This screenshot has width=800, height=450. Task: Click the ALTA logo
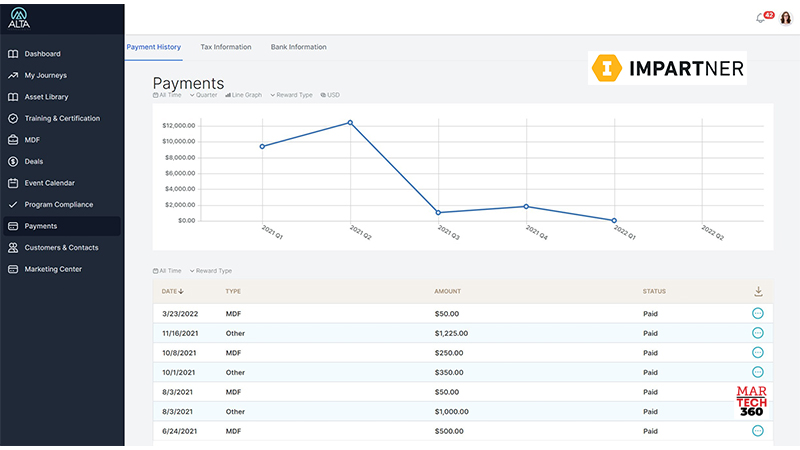pyautogui.click(x=19, y=18)
